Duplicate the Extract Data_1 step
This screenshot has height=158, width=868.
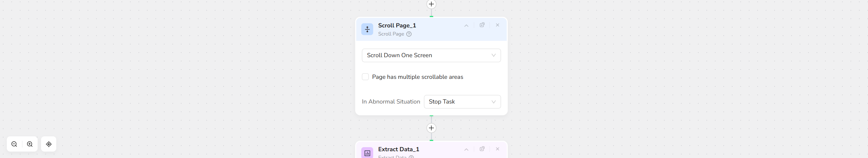click(482, 149)
